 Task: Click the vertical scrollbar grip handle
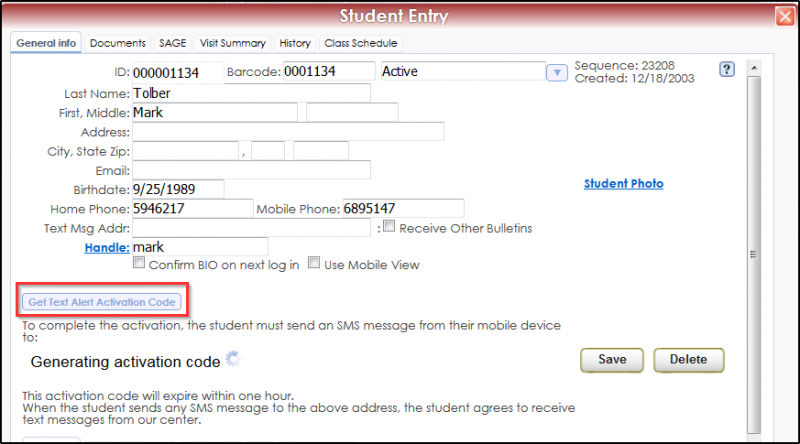pyautogui.click(x=754, y=254)
